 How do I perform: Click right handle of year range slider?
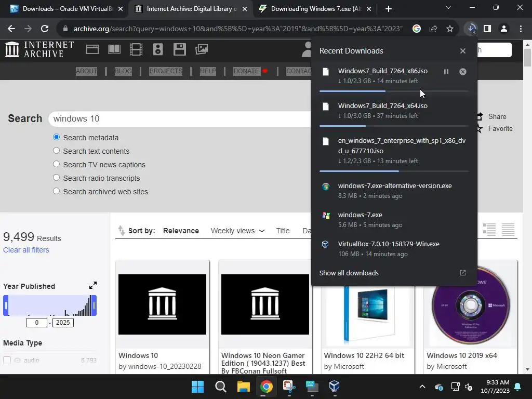(x=95, y=305)
